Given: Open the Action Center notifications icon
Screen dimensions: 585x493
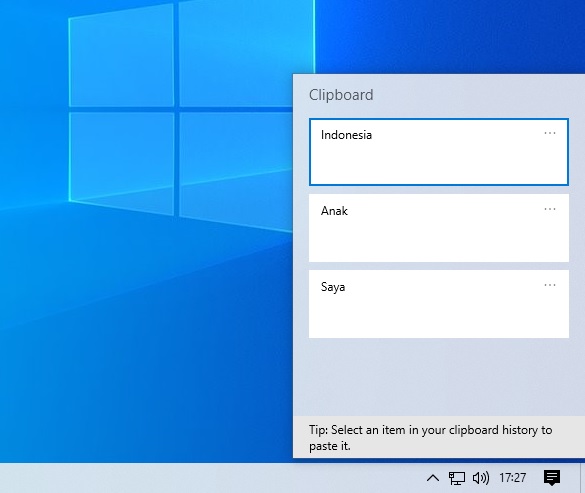Looking at the screenshot, I should click(552, 478).
